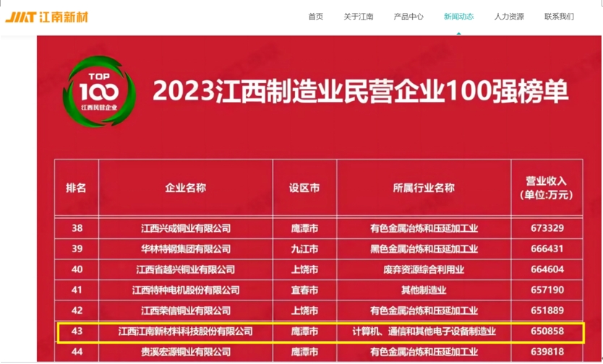
Task: Select 江西兴成铜业有限公司 company name
Action: [x=186, y=228]
